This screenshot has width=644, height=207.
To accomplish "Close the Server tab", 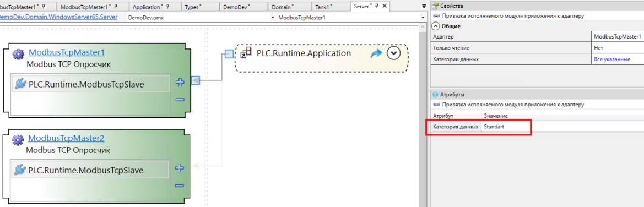I will 385,6.
